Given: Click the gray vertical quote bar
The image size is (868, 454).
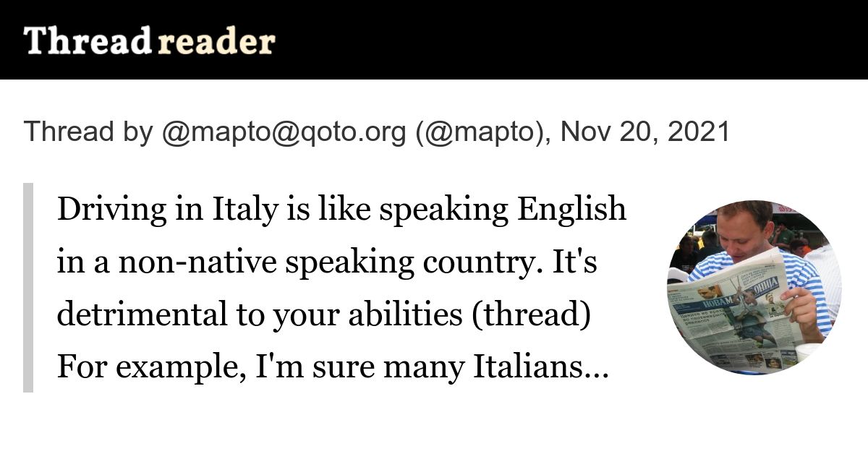Looking at the screenshot, I should click(28, 287).
